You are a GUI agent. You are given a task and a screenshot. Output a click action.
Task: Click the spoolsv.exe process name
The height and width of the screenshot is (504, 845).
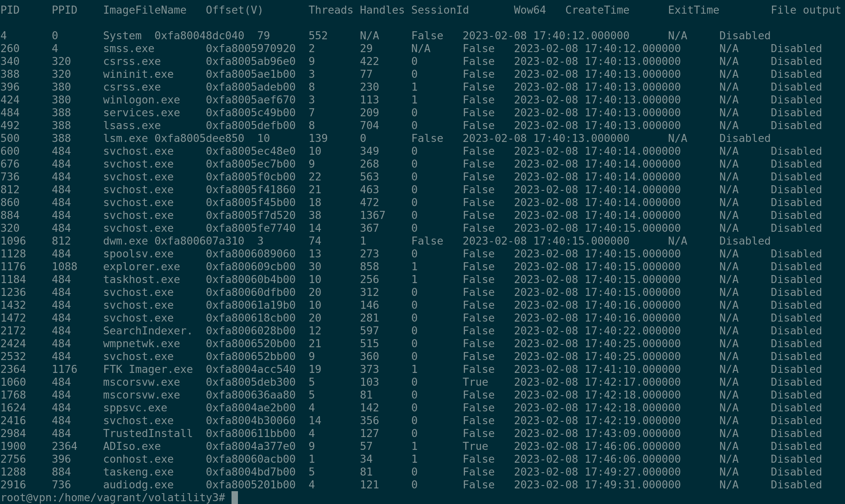click(x=138, y=254)
